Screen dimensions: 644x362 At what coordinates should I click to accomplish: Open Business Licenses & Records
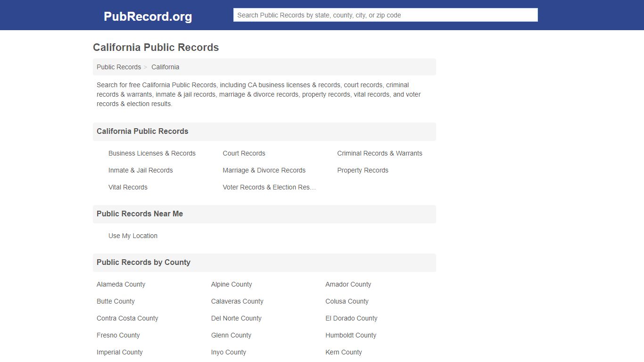tap(152, 153)
